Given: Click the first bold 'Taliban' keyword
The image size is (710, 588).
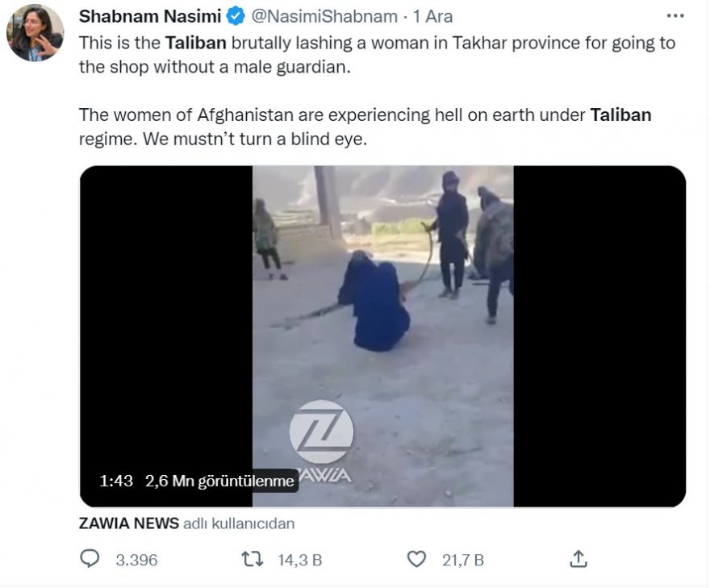Looking at the screenshot, I should (x=195, y=43).
